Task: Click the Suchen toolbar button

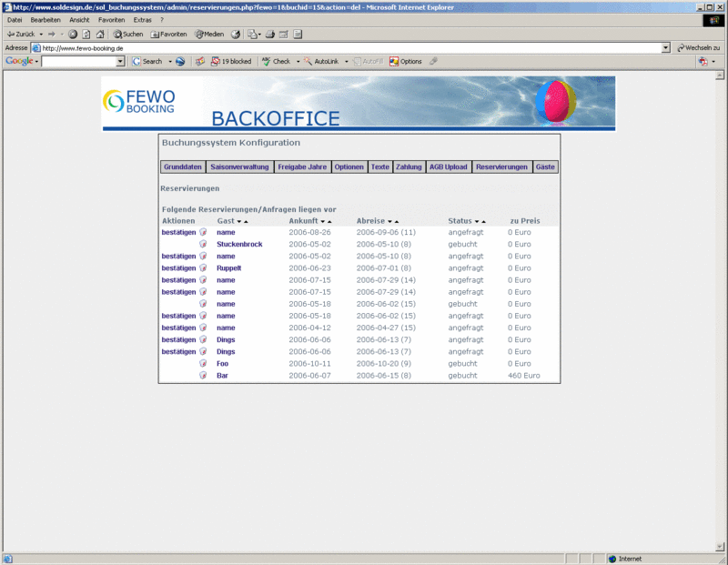Action: [x=128, y=34]
